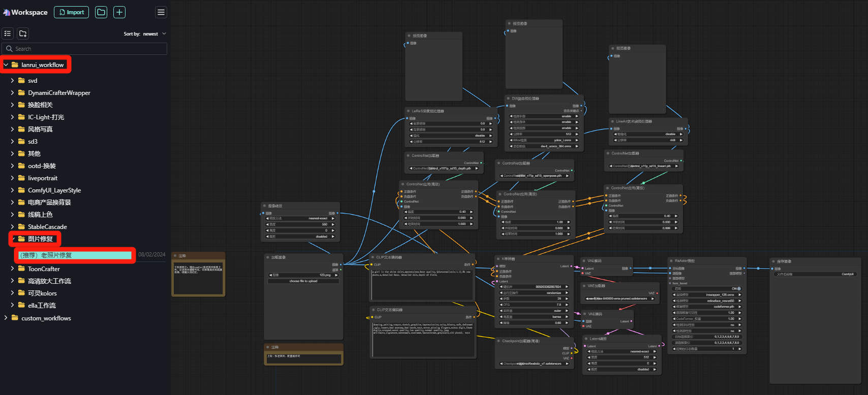Expand the 风格写真 folder
Image resolution: width=868 pixels, height=395 pixels.
[x=12, y=129]
